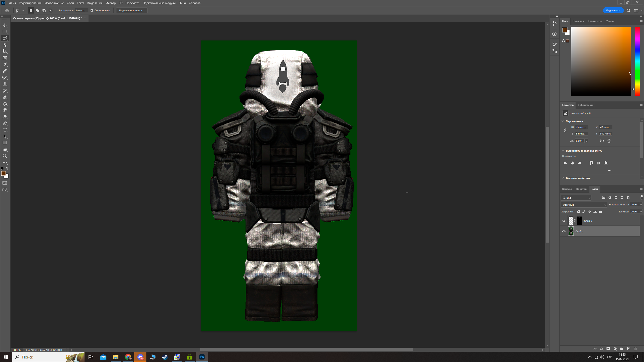644x362 pixels.
Task: Create a new layer icon
Action: pyautogui.click(x=629, y=349)
